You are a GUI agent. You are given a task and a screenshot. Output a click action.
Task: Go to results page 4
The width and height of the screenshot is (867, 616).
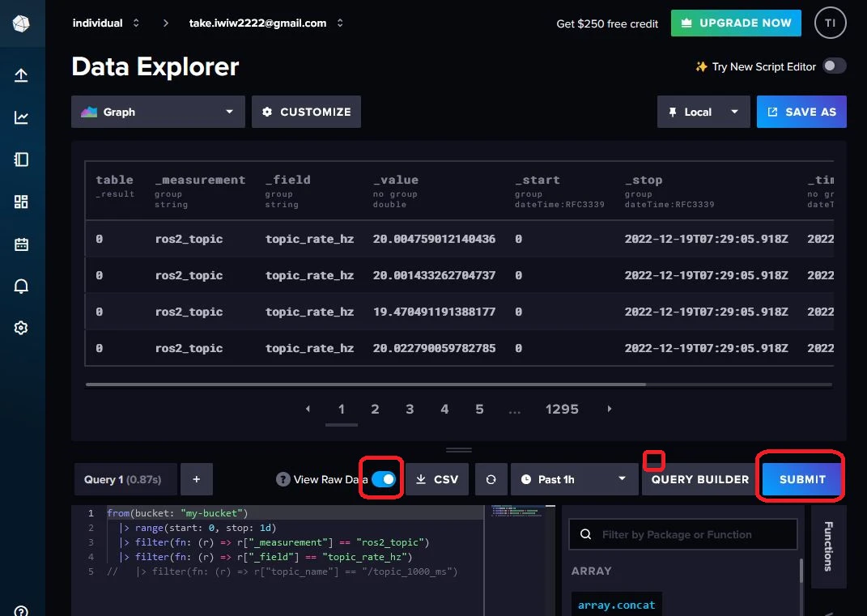[444, 410]
